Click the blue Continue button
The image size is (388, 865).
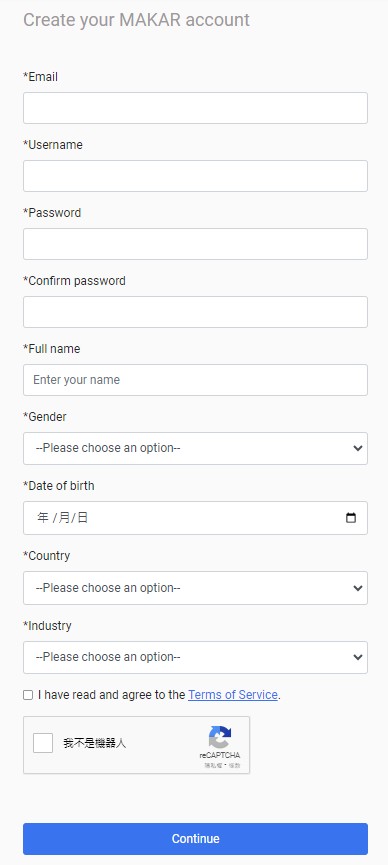(195, 839)
